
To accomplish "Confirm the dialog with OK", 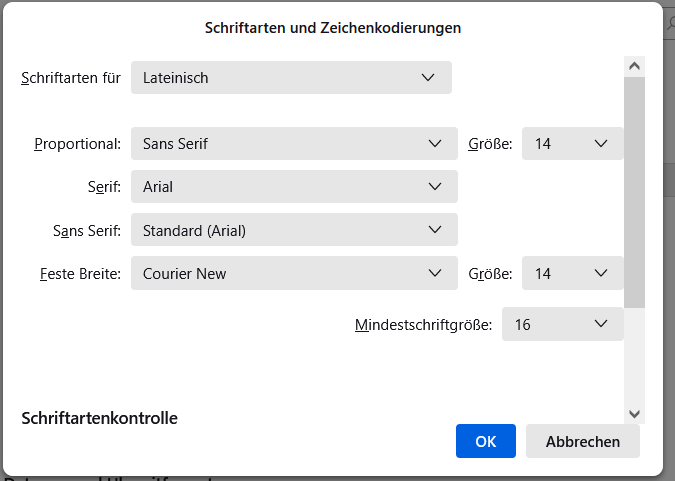I will [x=485, y=441].
